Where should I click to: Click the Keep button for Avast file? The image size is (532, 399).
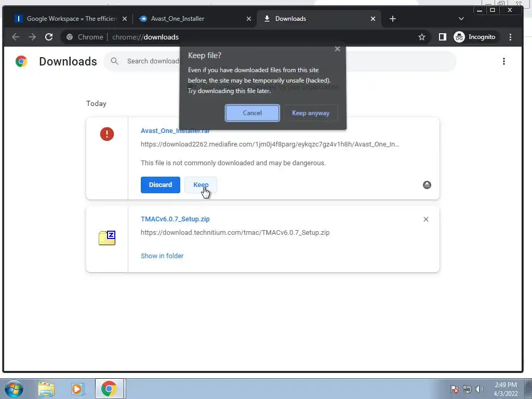point(201,185)
